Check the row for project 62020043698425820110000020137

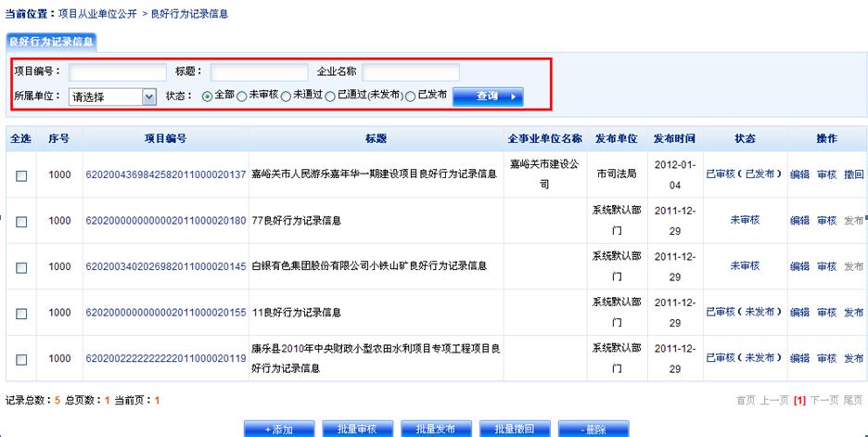coord(21,176)
